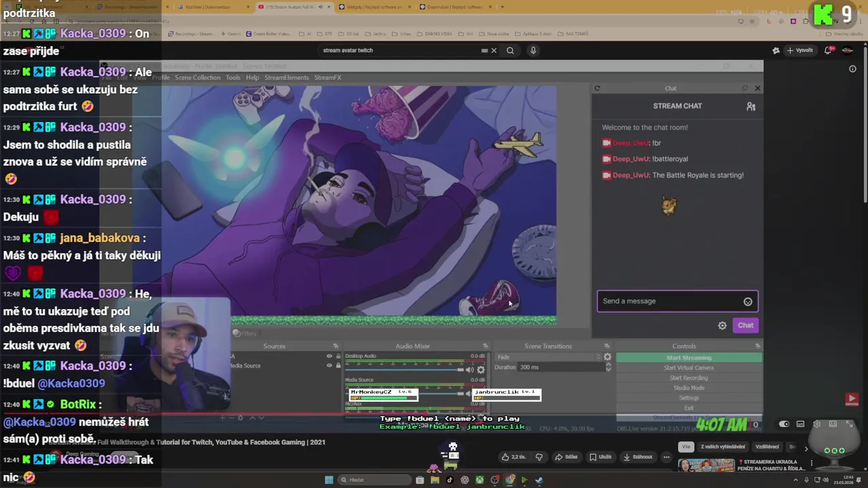Screen dimensions: 868x488
Task: Bookmark this page star icon
Action: coord(752,21)
